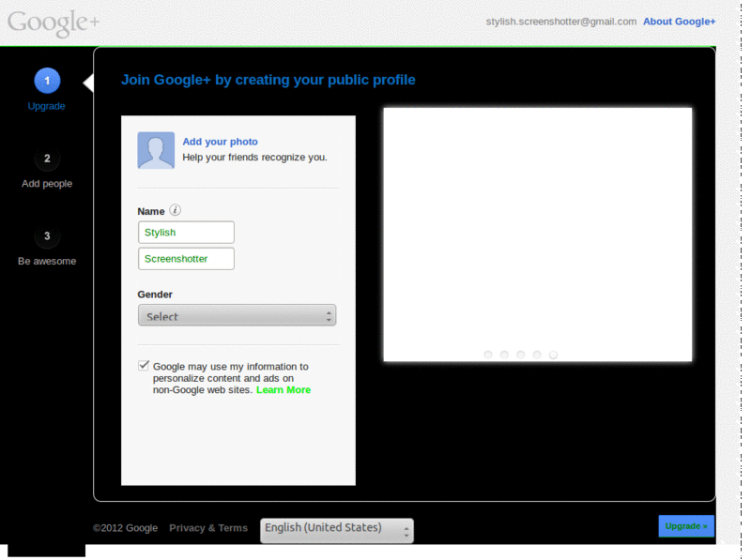Select the second slideshow dot indicator
Screen dimensions: 751x560
(504, 355)
